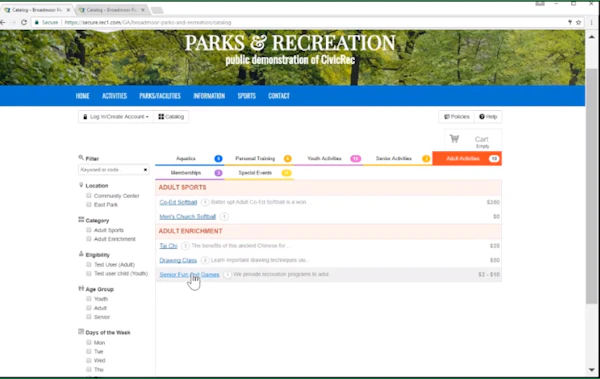Switch to the Personal Training tab
This screenshot has height=379, width=600.
(x=259, y=158)
